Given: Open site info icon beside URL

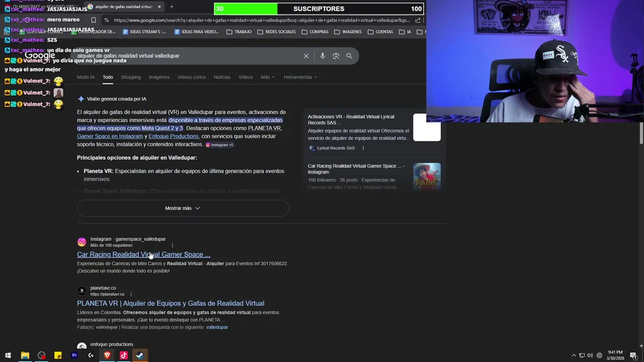Looking at the screenshot, I should pos(106,20).
